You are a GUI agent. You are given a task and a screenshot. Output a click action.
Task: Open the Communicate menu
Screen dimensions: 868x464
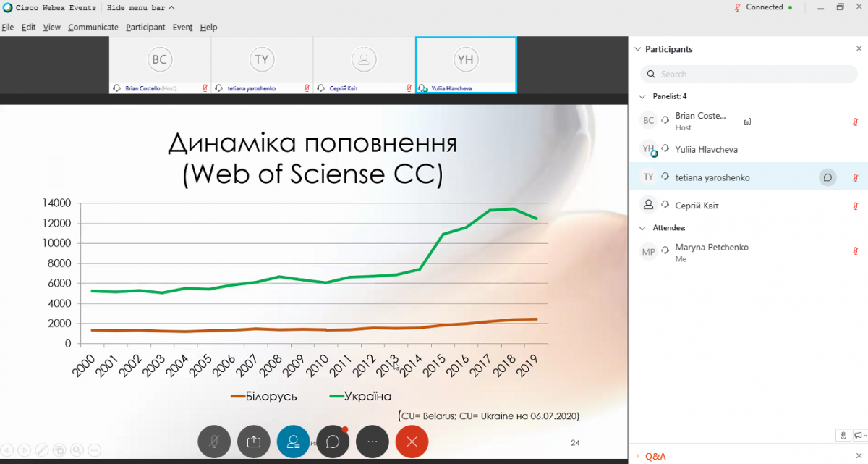(93, 28)
